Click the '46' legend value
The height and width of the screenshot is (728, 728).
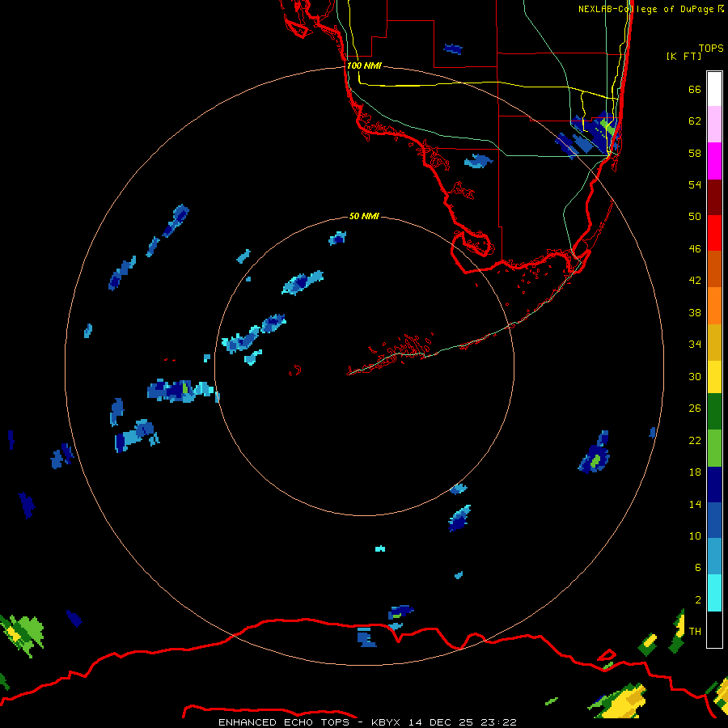tap(695, 249)
